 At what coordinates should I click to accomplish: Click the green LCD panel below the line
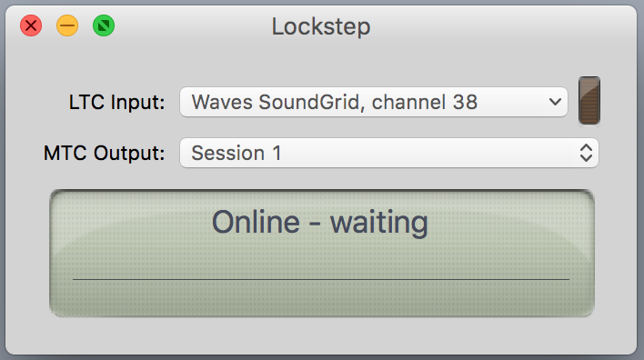321,297
